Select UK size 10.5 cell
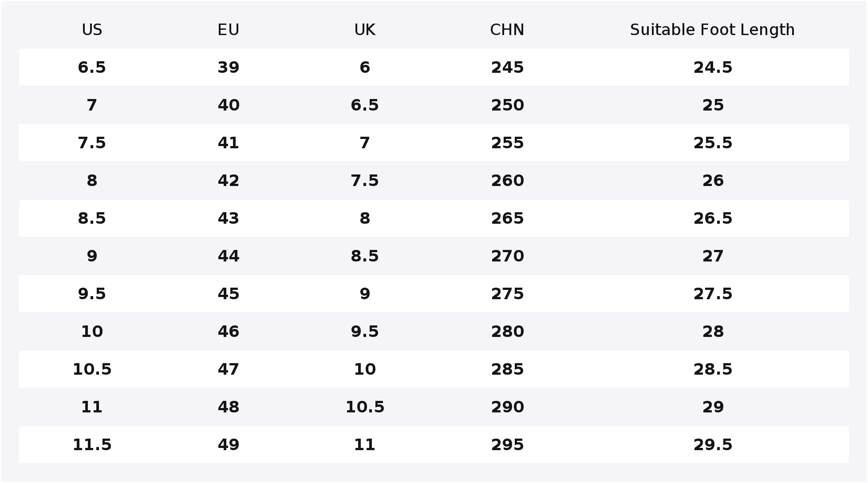The image size is (868, 483). coord(365,407)
